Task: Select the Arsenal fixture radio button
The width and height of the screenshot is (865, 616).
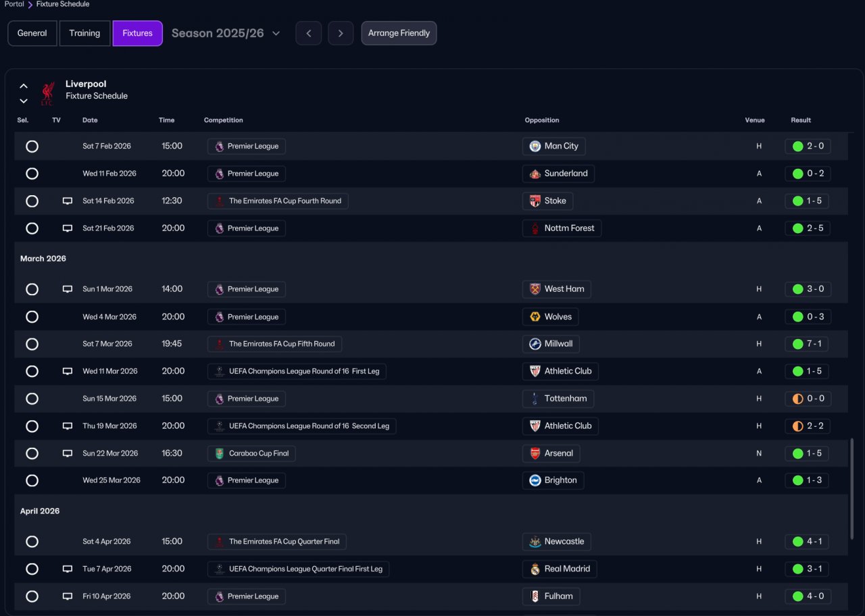Action: pos(32,453)
